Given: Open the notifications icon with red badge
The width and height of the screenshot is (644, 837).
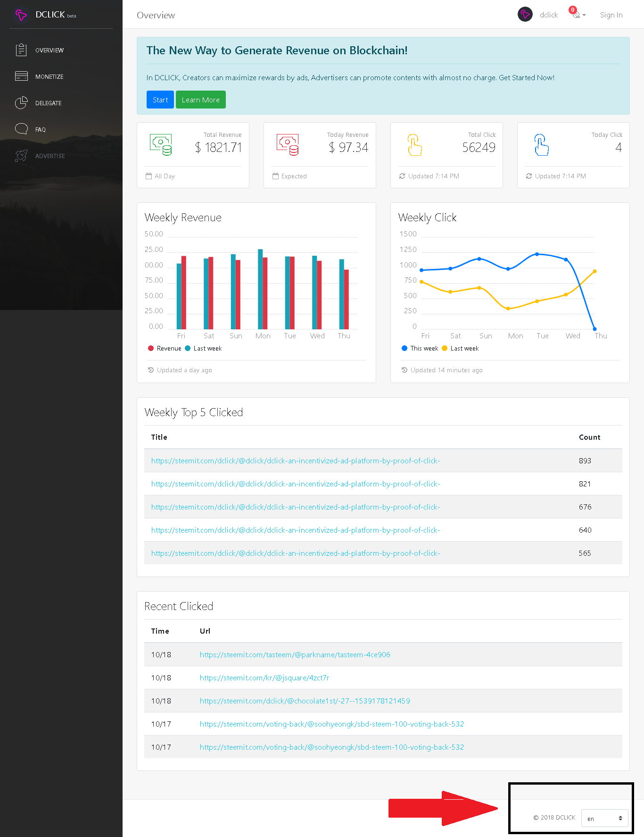Looking at the screenshot, I should [x=575, y=13].
